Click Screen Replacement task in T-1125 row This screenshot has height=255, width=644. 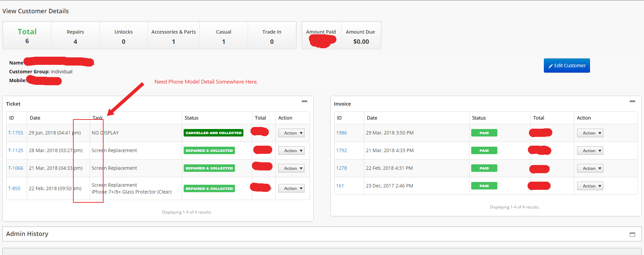pyautogui.click(x=114, y=150)
